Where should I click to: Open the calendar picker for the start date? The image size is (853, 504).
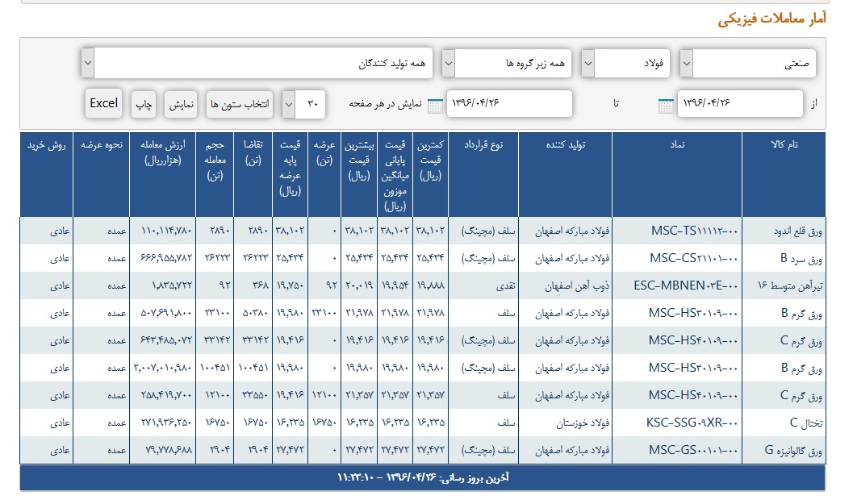coord(666,105)
